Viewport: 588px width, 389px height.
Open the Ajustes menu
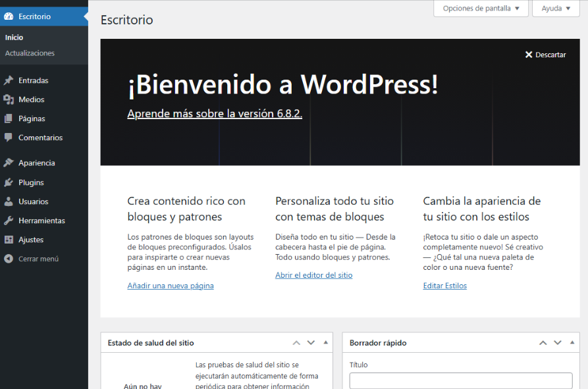[x=31, y=240]
